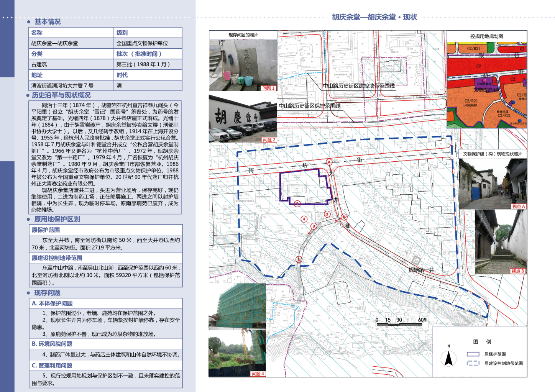This screenshot has height=392, width=555.
Task: Click the 原建设控制地带范围 subsection header
Action: [106, 258]
